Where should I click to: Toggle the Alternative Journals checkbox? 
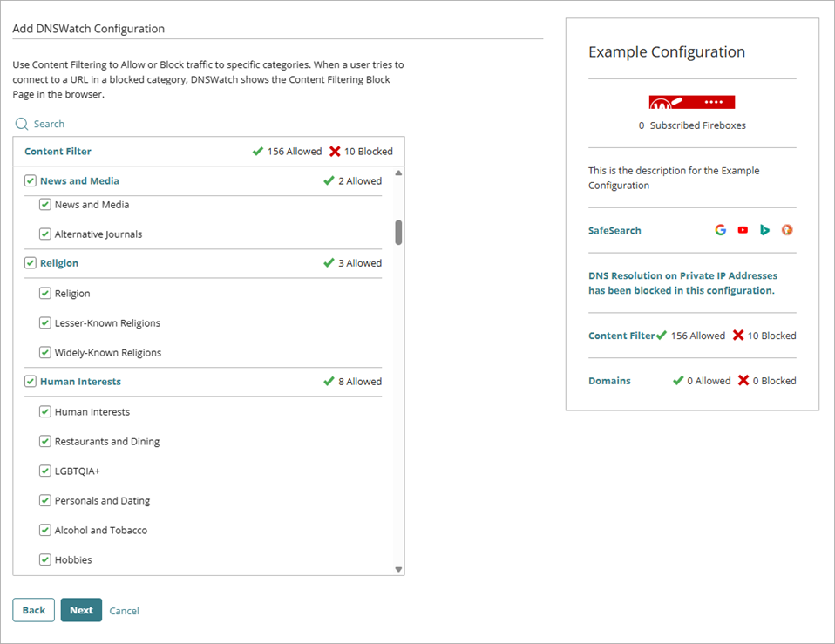click(x=45, y=234)
